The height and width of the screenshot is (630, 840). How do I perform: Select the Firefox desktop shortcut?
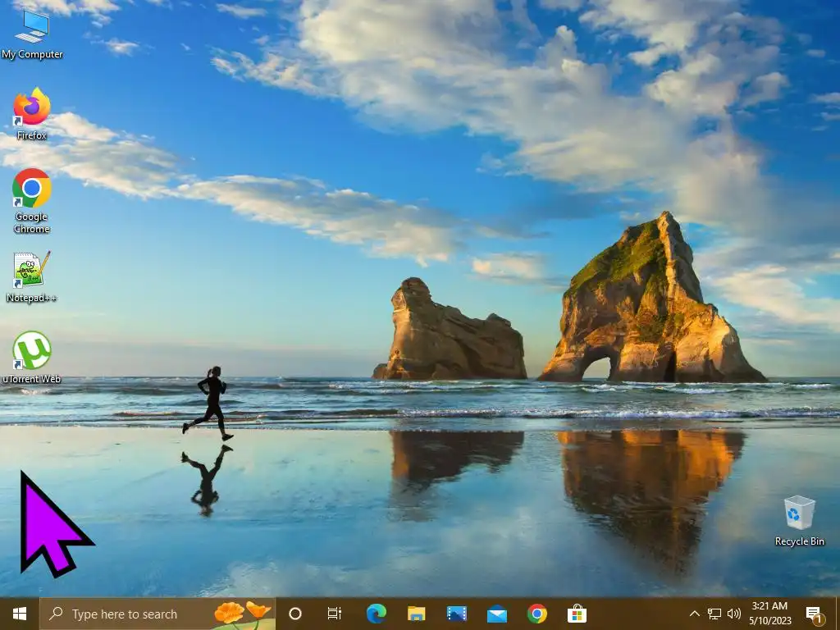coord(32,114)
